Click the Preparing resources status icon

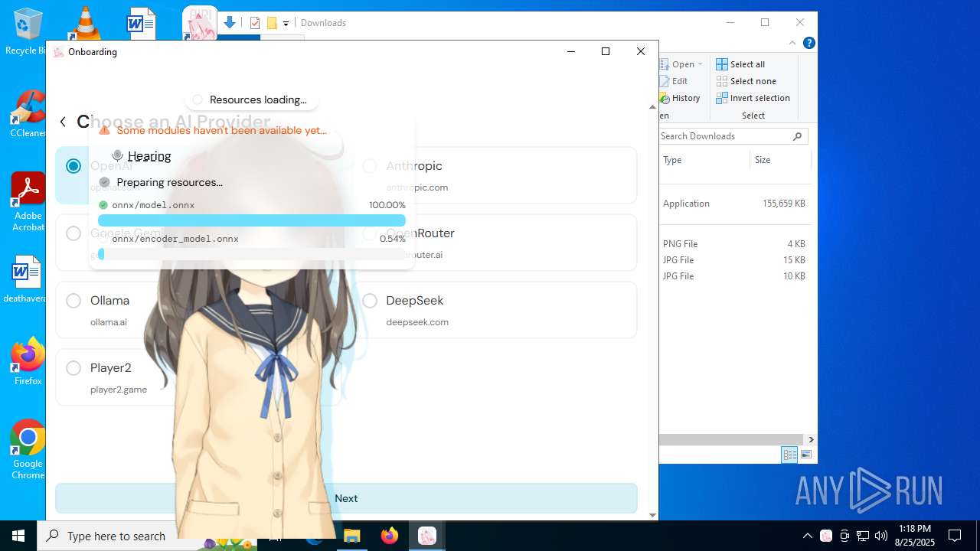[104, 182]
